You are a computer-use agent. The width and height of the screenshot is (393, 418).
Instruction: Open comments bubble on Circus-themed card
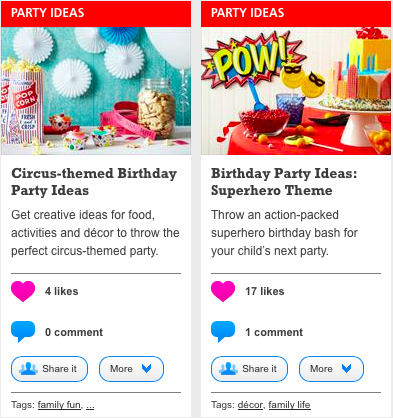tap(23, 332)
